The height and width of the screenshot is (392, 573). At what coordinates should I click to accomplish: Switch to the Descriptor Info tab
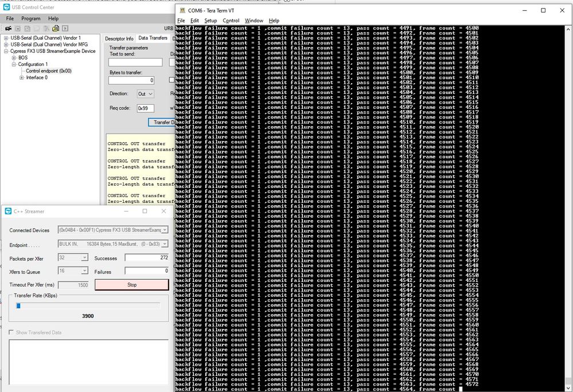(119, 38)
